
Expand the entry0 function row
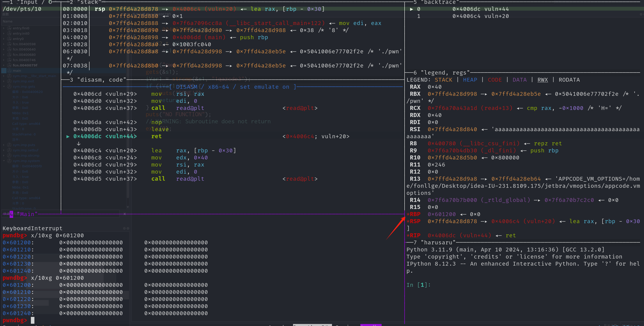click(4, 39)
